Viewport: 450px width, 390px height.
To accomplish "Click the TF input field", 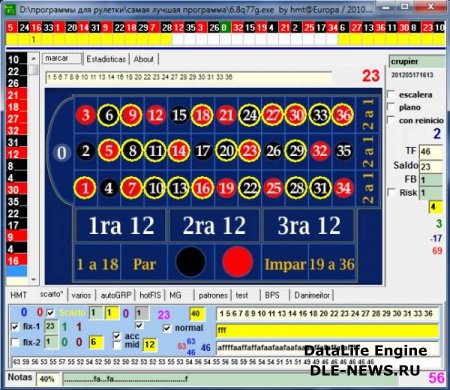I will tap(431, 152).
